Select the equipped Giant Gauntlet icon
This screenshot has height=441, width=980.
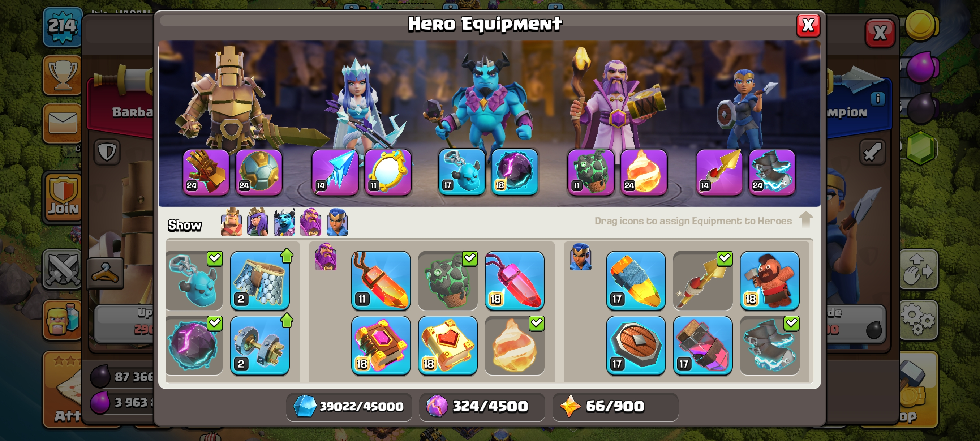pos(206,172)
